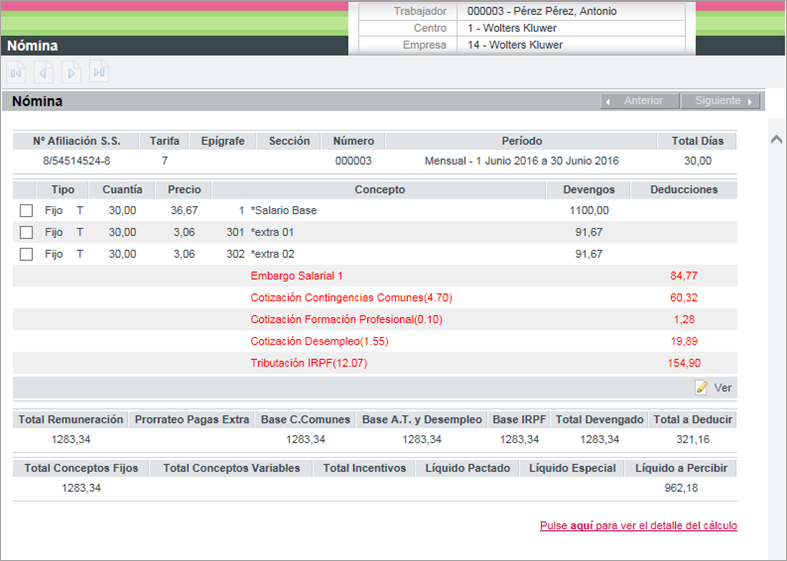The image size is (787, 561).
Task: Click the previous record navigation icon
Action: coord(44,72)
